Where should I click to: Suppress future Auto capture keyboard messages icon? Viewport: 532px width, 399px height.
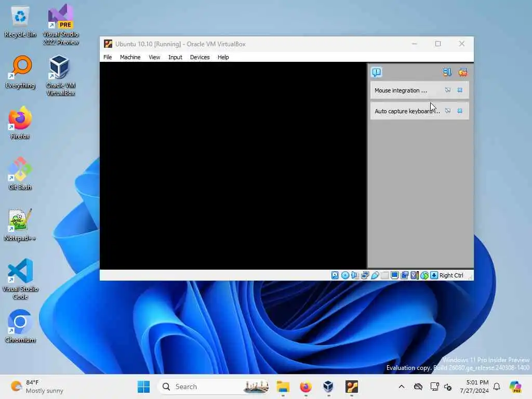pos(447,111)
